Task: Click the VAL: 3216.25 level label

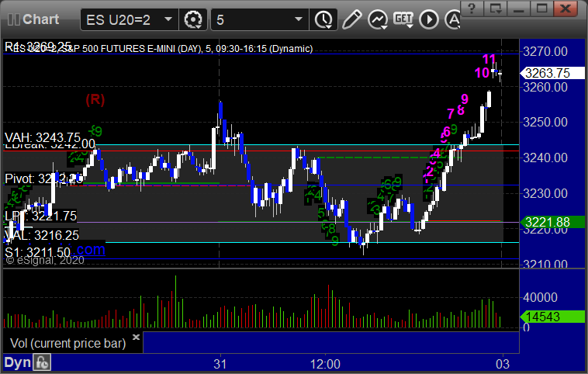Action: coord(42,236)
